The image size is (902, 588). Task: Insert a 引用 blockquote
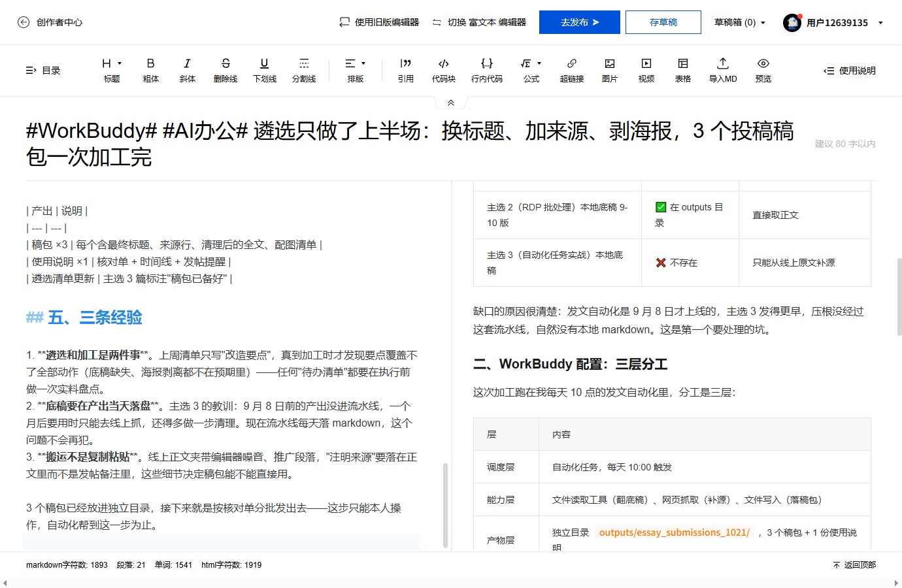[x=406, y=71]
